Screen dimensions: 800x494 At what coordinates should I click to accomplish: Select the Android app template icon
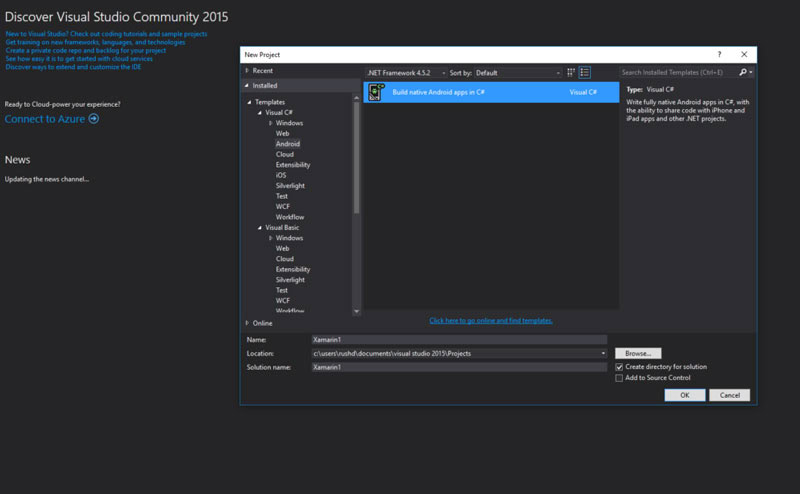(376, 91)
